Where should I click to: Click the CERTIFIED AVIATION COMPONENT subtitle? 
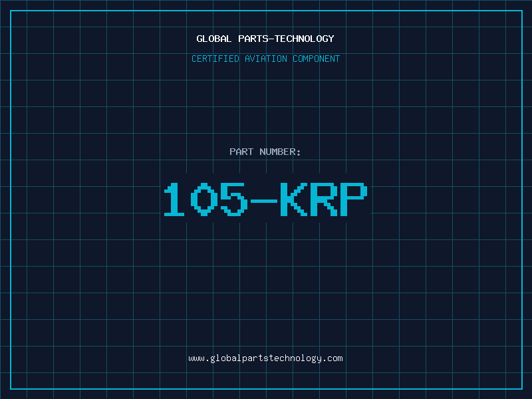point(265,59)
